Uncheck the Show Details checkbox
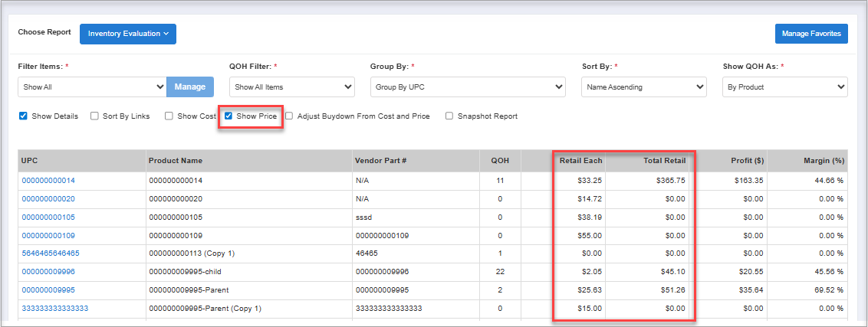The image size is (868, 327). [x=23, y=116]
